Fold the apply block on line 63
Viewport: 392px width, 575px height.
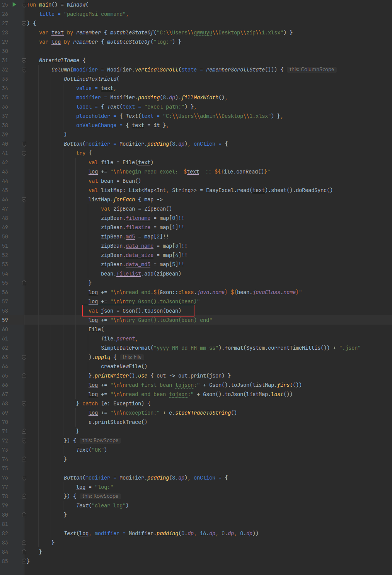(24, 357)
